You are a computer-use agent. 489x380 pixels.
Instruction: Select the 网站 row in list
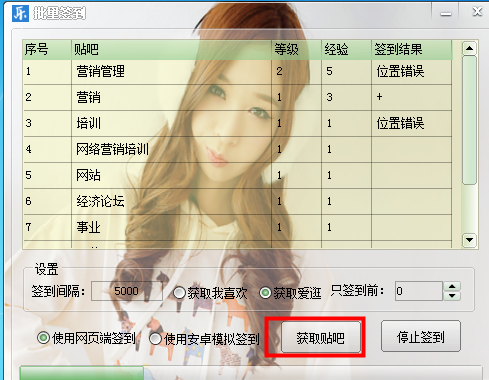tap(237, 175)
